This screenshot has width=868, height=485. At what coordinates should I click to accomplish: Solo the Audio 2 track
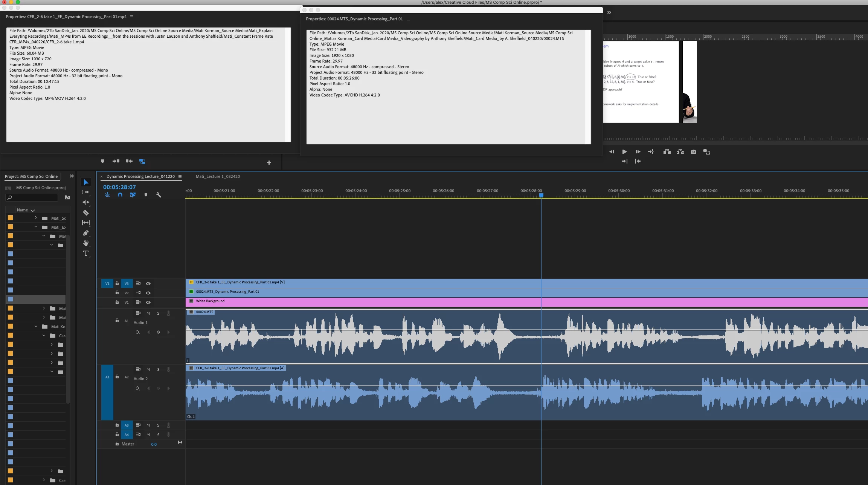click(158, 369)
